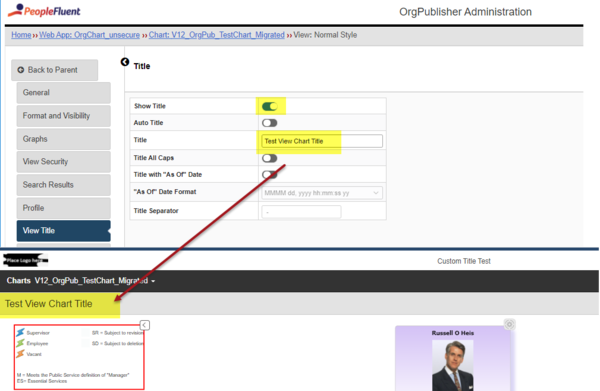The height and width of the screenshot is (391, 600).
Task: Collapse the legend panel with chevron icon
Action: point(145,325)
